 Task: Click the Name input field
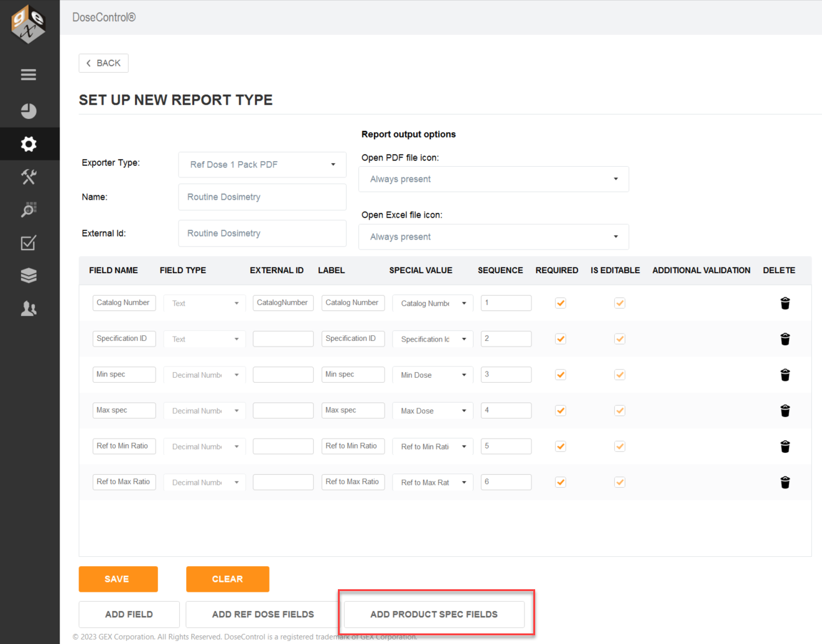point(263,197)
